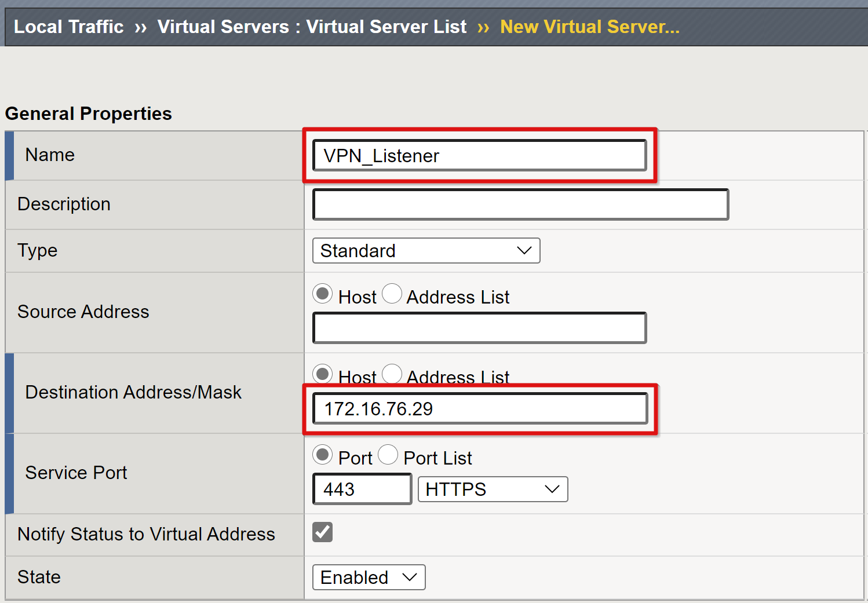Image resolution: width=868 pixels, height=603 pixels.
Task: Click the Source Address input field
Action: (479, 328)
